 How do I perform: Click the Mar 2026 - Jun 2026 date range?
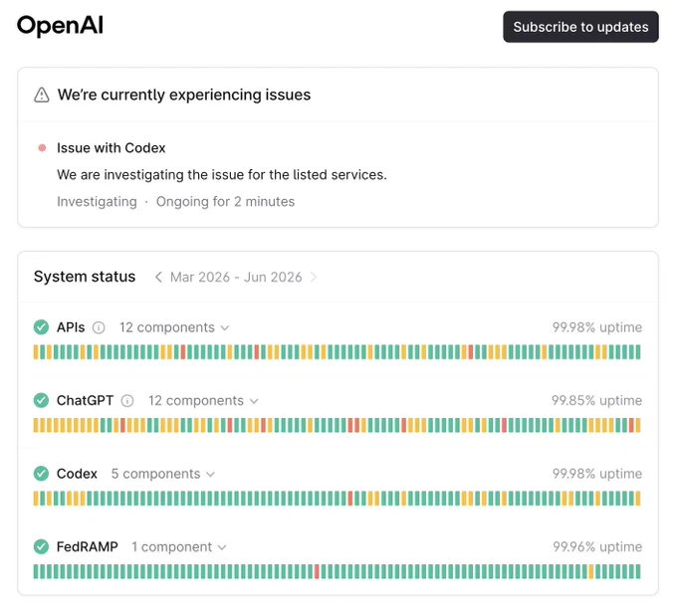tap(236, 277)
